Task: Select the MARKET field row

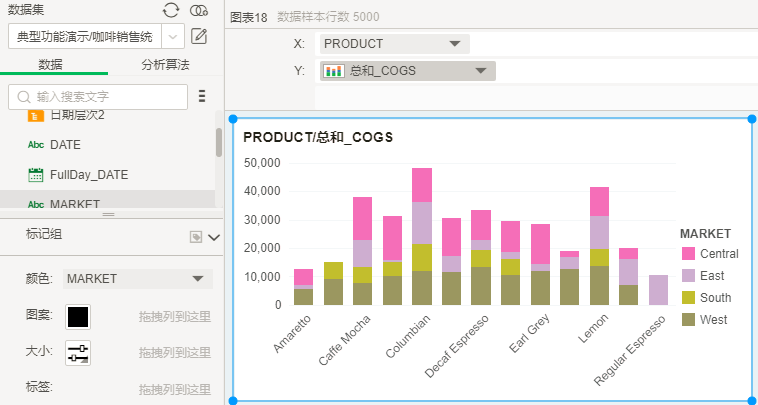Action: click(x=107, y=200)
